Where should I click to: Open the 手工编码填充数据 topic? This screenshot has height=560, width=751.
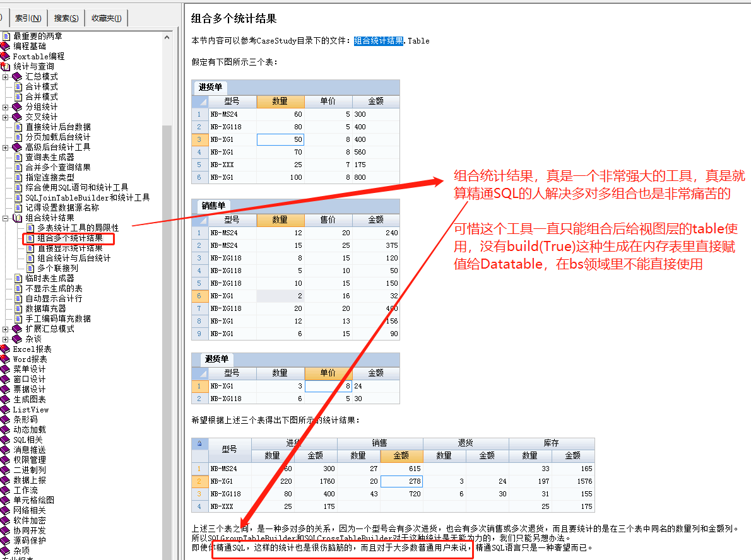(x=58, y=318)
